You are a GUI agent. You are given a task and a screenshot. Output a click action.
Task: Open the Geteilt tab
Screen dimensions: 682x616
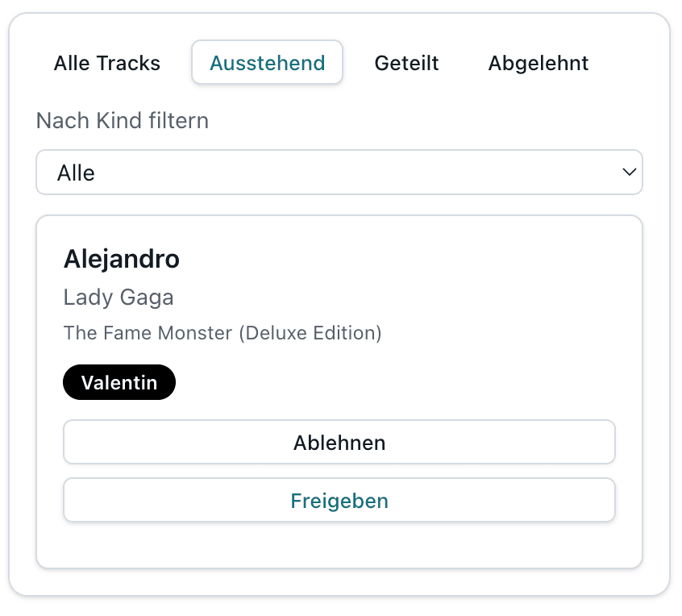pos(406,63)
